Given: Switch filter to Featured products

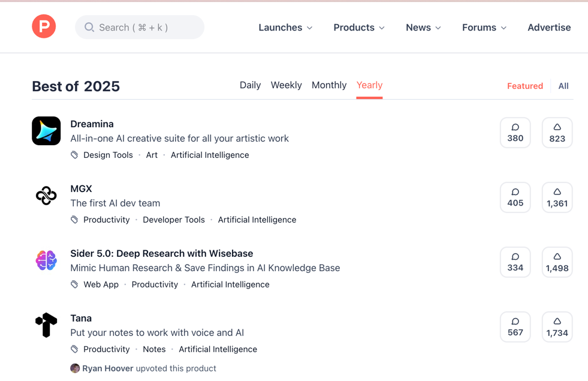Looking at the screenshot, I should (x=524, y=86).
